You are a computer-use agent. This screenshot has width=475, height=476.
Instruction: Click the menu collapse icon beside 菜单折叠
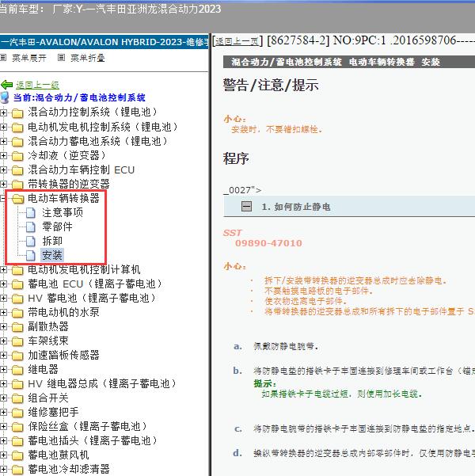pos(61,57)
